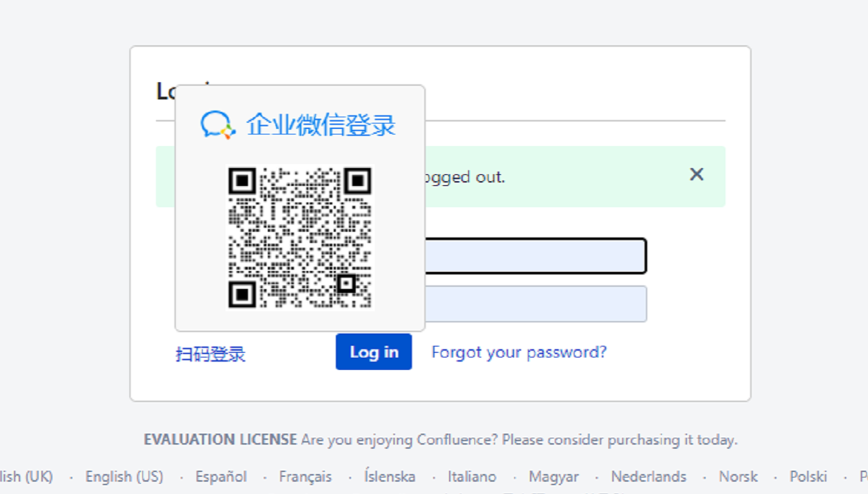
Task: Switch language to English (US)
Action: tap(124, 476)
